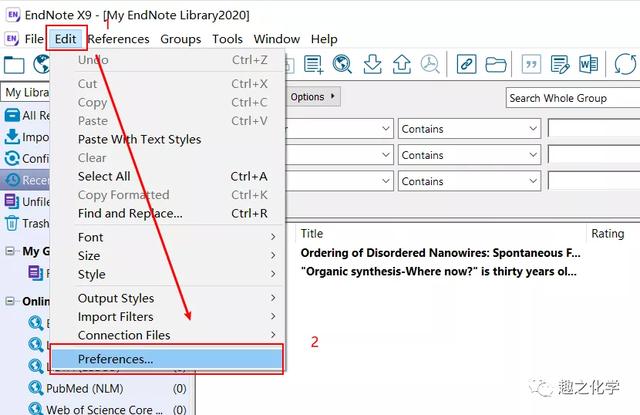This screenshot has height=415, width=640.
Task: Click the PubMed globe search icon
Action: (36, 388)
